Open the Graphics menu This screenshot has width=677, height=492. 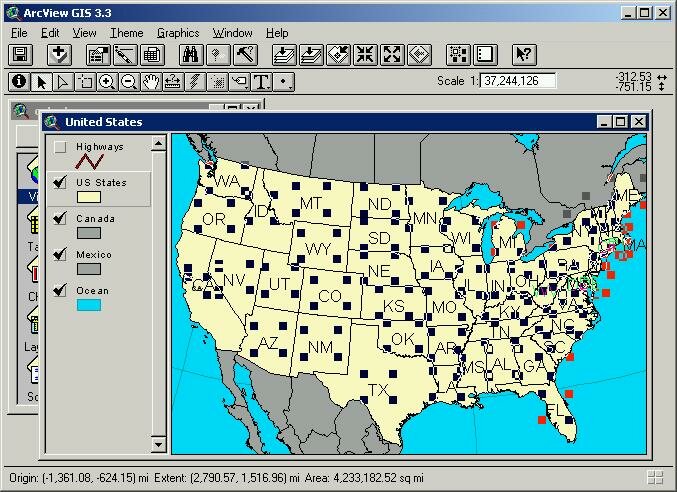click(x=178, y=33)
